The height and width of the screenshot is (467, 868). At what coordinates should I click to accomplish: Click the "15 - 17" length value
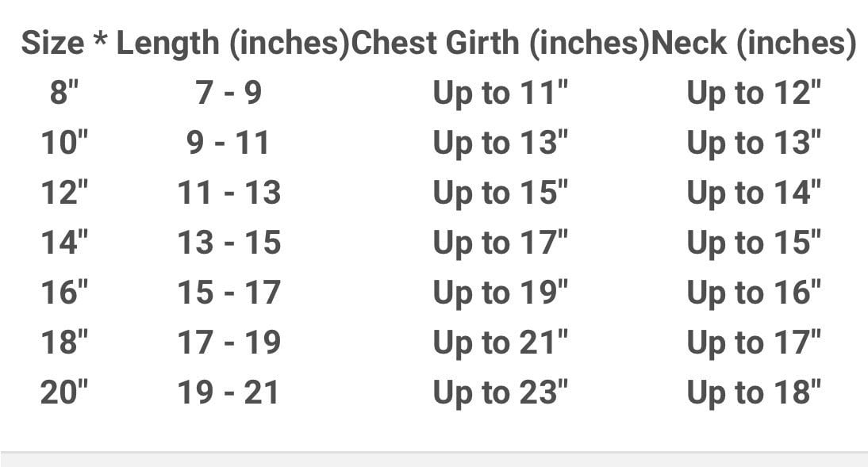pos(229,293)
